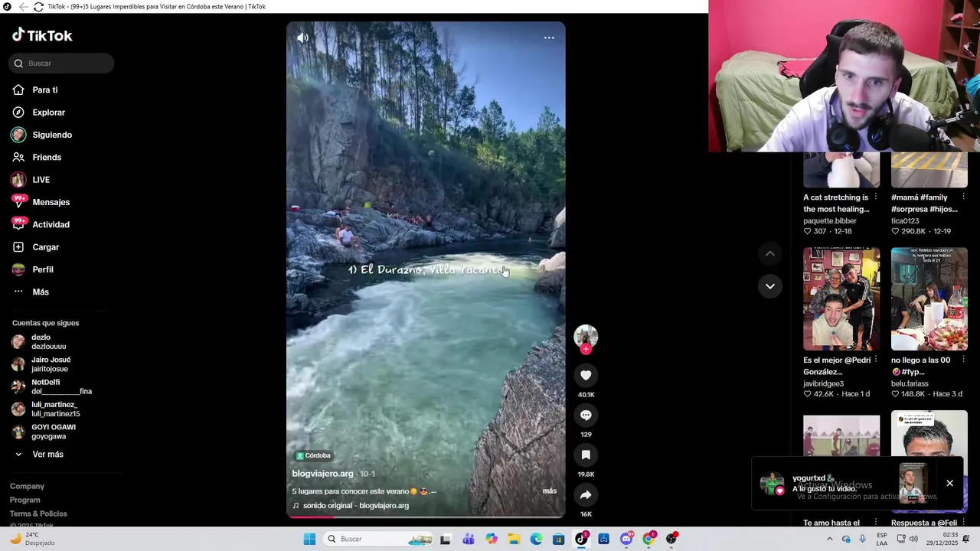Show hidden tray icons chevron
This screenshot has width=980, height=551.
point(830,539)
